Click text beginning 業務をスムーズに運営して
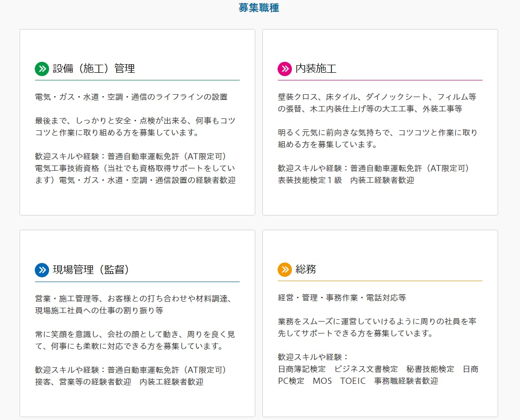This screenshot has height=420, width=520. tap(377, 328)
